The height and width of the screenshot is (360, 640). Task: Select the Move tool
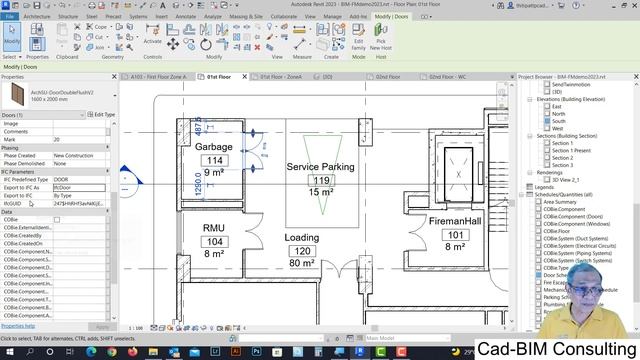[173, 44]
